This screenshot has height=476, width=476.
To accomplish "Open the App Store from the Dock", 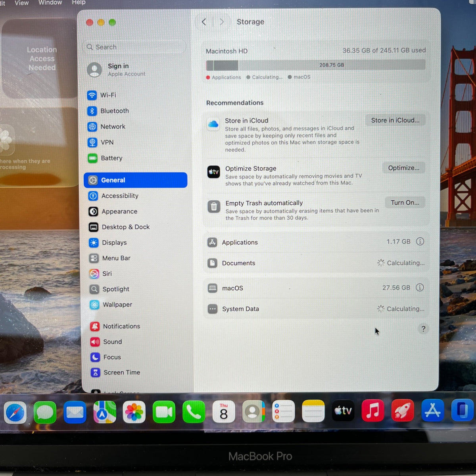I will tap(432, 411).
